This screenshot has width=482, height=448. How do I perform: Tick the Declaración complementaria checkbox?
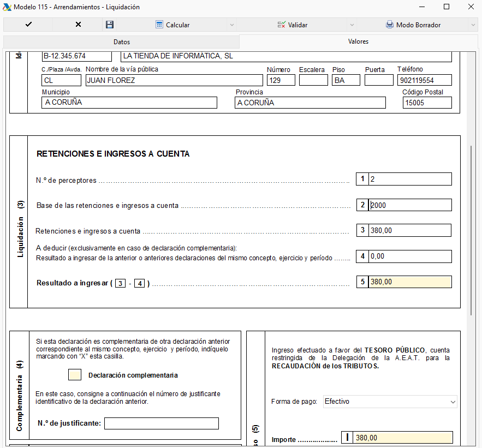[x=75, y=375]
